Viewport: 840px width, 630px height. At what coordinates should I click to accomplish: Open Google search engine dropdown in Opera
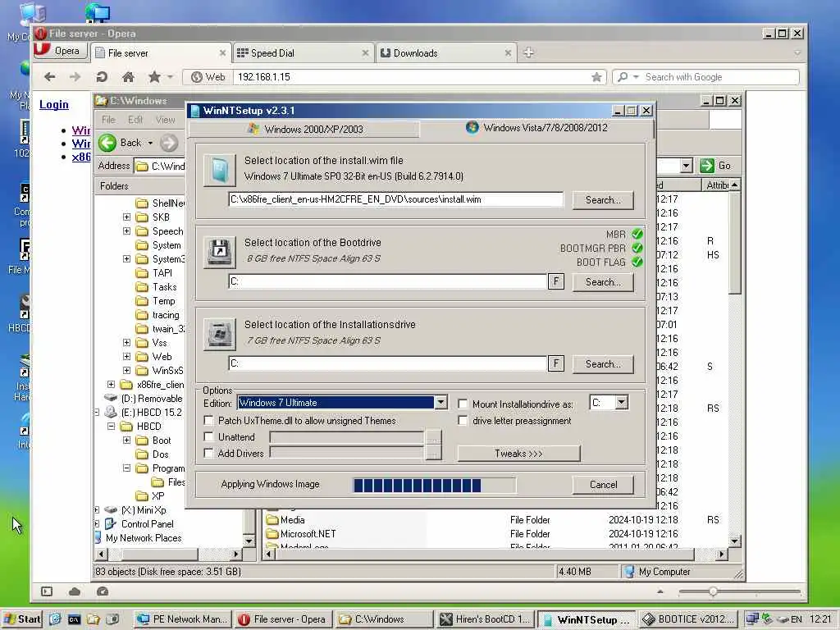636,77
